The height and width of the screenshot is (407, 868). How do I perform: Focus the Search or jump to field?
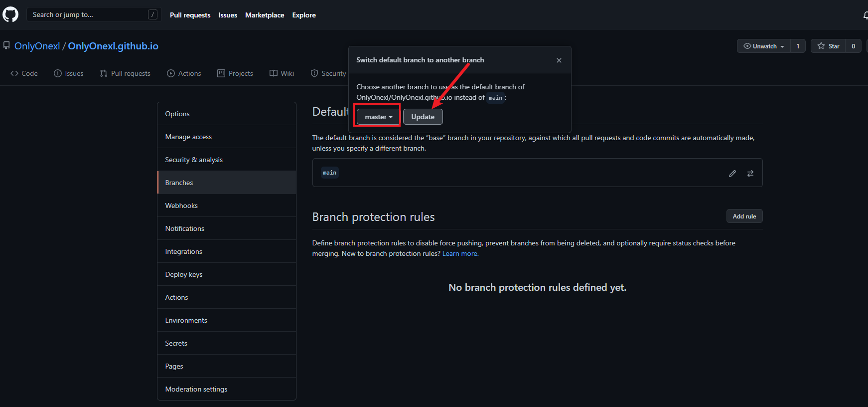coord(94,14)
